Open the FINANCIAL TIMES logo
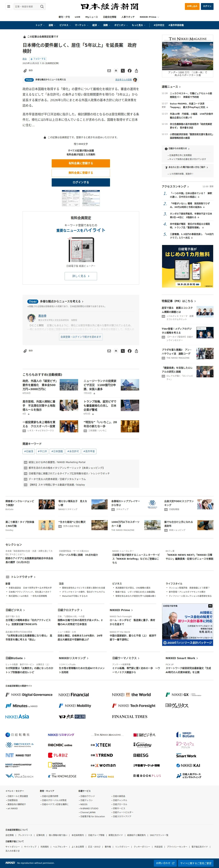The width and height of the screenshot is (219, 868). pyautogui.click(x=130, y=717)
